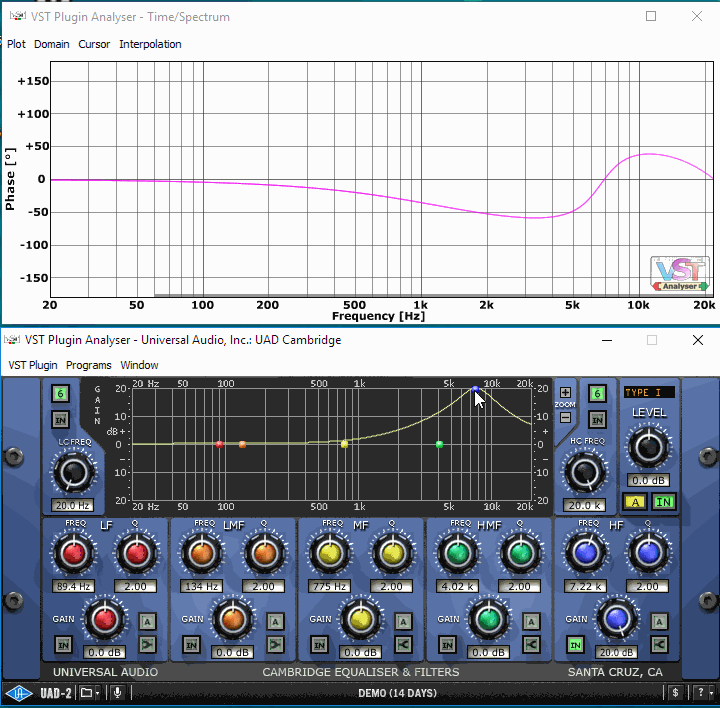Image resolution: width=720 pixels, height=708 pixels.
Task: Toggle the high-cut filter IN button
Action: click(x=597, y=420)
